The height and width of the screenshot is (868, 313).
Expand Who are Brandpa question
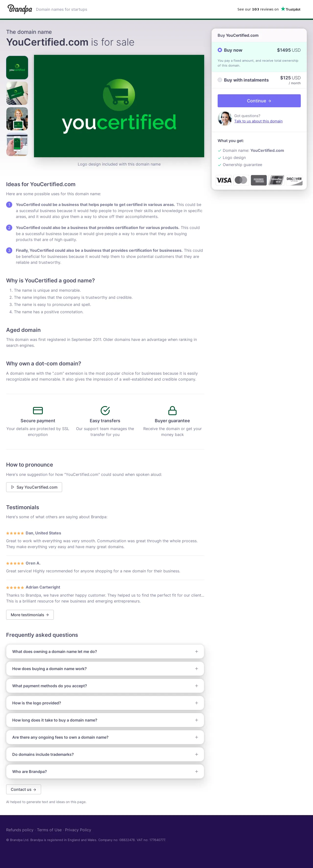(x=105, y=771)
